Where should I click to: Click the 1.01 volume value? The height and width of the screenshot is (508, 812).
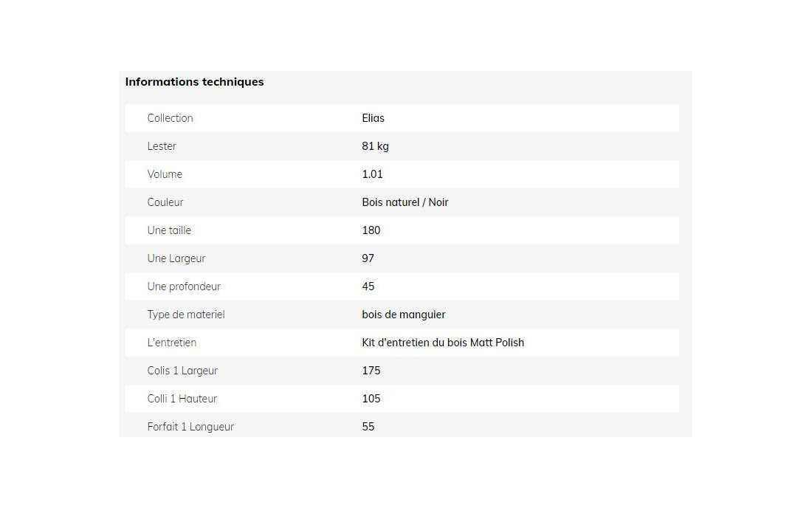click(372, 174)
